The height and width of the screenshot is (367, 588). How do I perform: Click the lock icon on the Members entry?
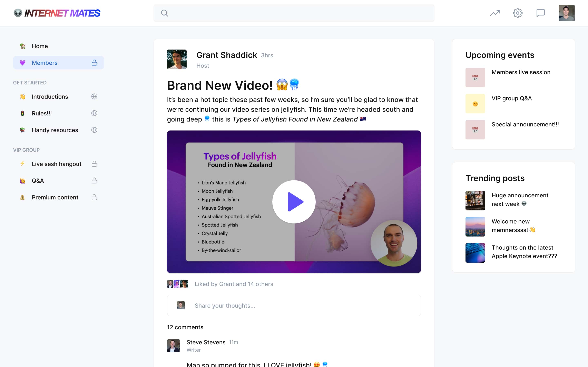coord(94,62)
